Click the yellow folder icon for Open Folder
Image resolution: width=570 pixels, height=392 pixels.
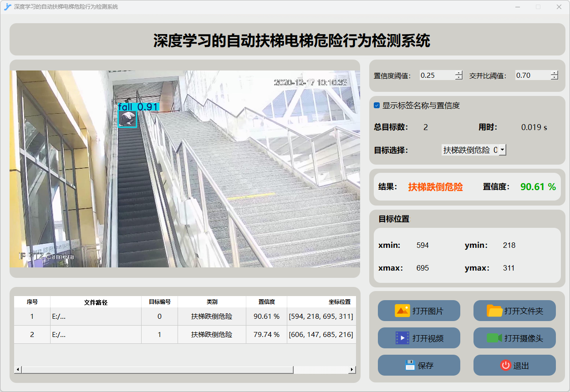494,311
